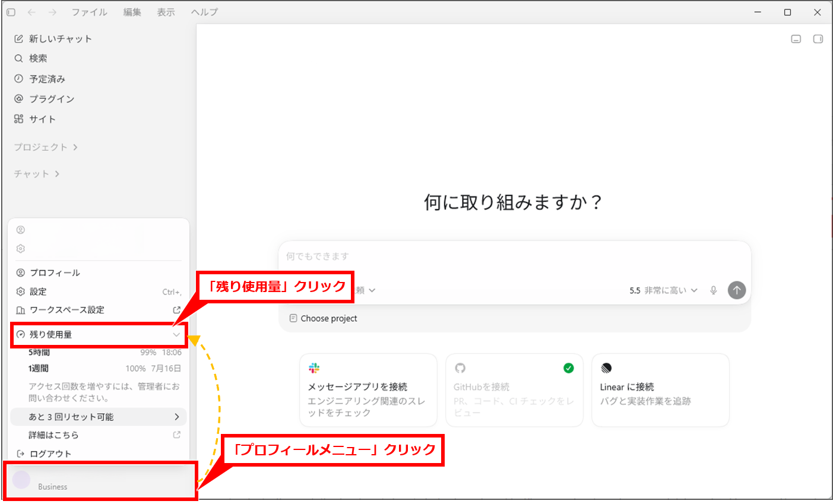
Task: Select プロフィール in the profile menu
Action: 99,272
